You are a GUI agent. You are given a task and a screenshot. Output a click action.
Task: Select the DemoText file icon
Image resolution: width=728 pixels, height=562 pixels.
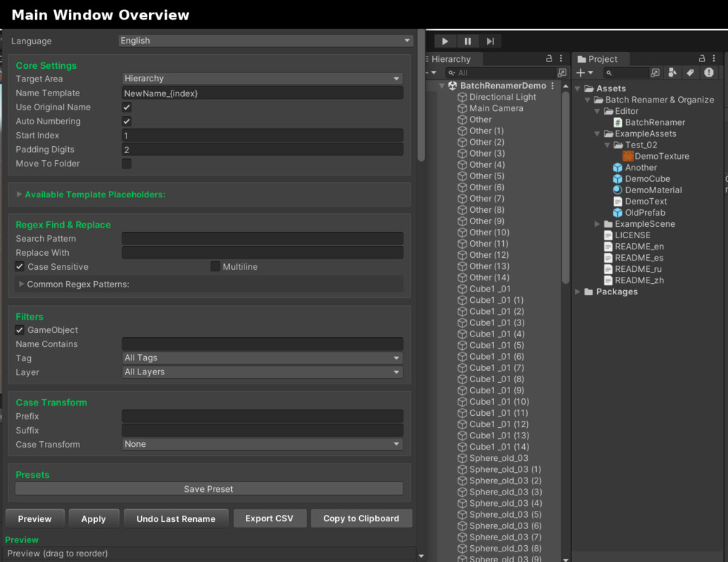618,202
